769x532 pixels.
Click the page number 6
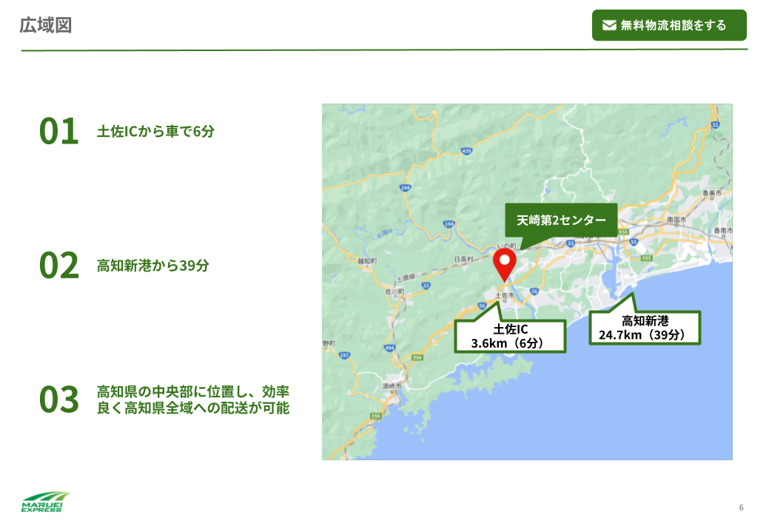click(x=741, y=508)
